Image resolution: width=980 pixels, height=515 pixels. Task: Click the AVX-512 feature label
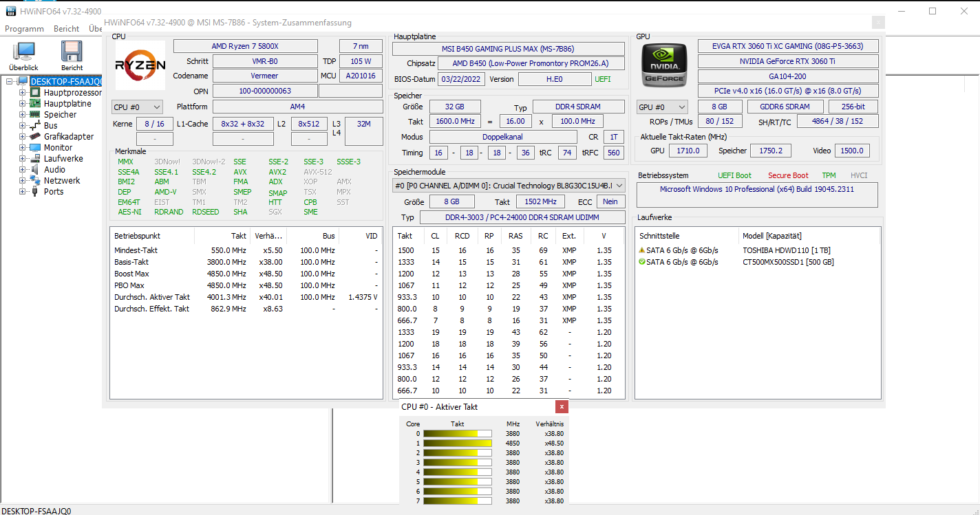317,172
